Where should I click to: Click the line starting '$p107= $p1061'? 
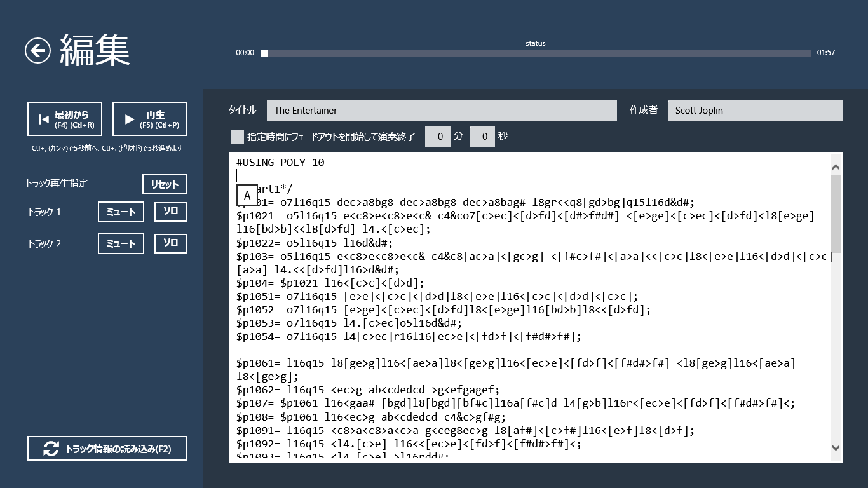click(515, 403)
